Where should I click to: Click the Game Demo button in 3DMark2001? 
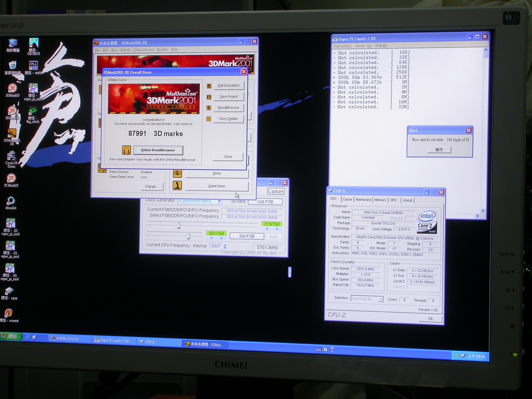click(217, 186)
